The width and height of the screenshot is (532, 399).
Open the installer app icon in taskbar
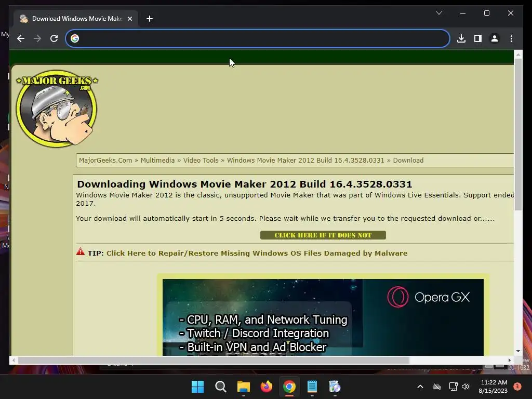pos(335,387)
